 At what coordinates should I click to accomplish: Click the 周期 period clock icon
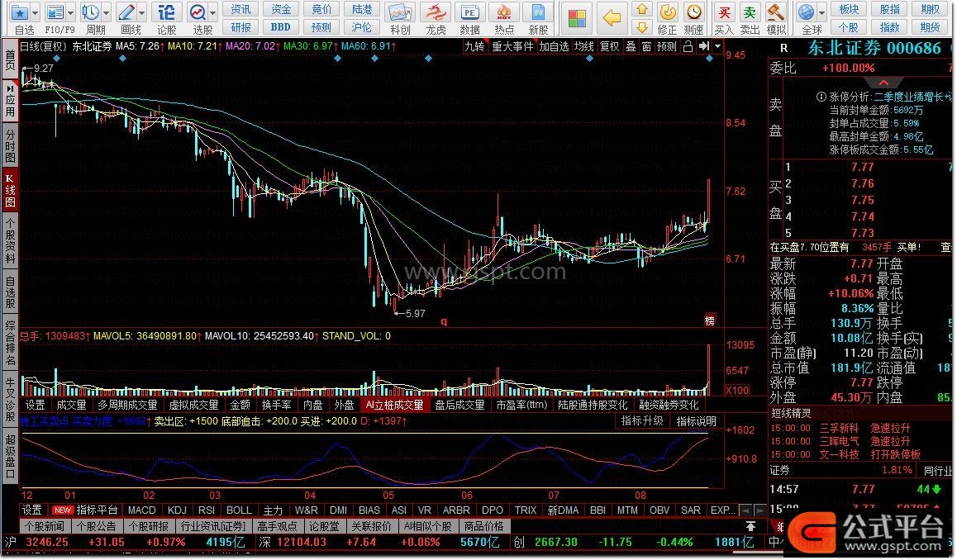90,12
